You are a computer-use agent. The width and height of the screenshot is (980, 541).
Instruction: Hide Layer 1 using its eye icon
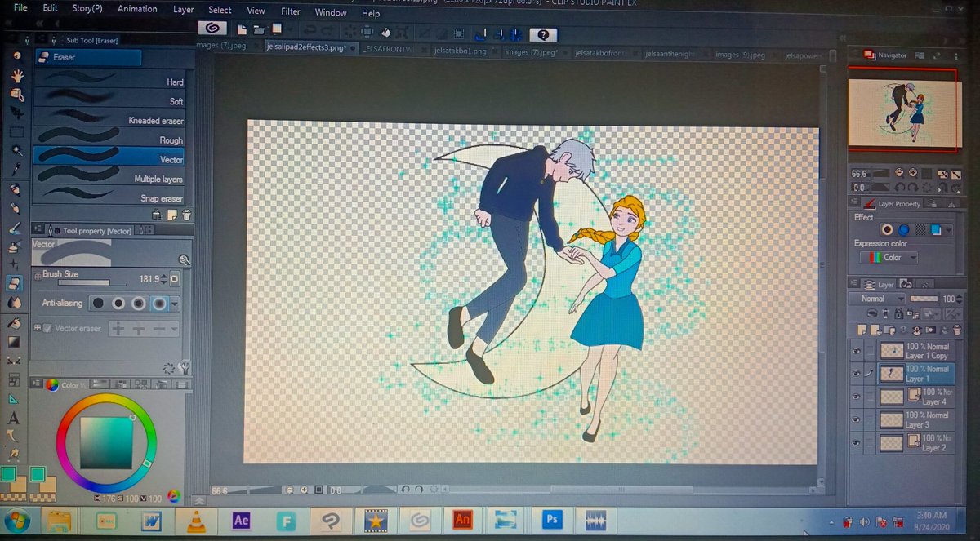pos(857,374)
